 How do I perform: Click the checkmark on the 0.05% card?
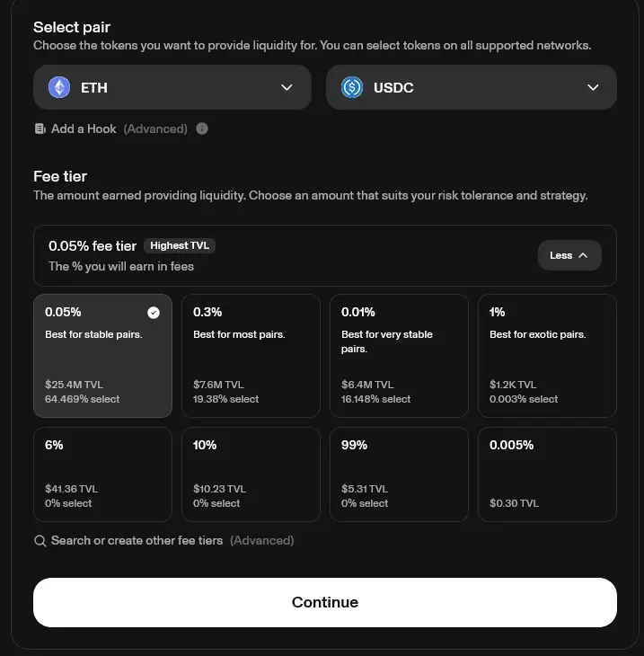[x=154, y=313]
